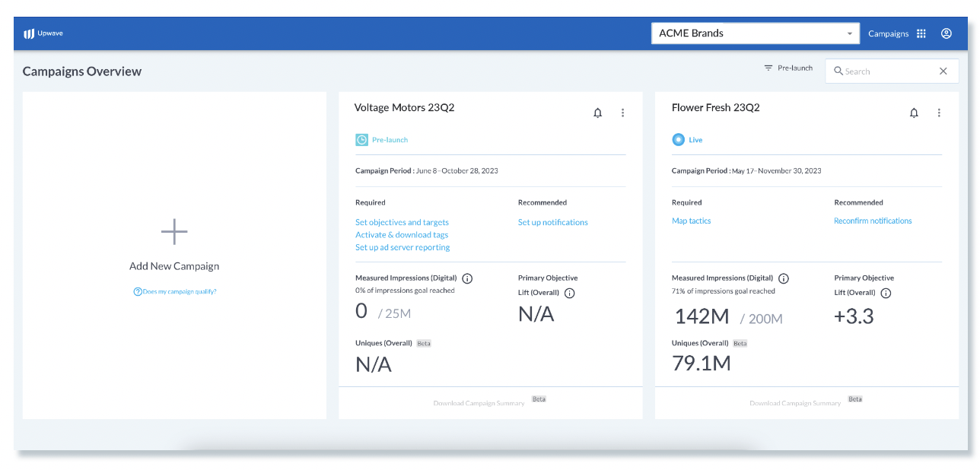The image size is (980, 470).
Task: Open 'Set objectives and targets' link
Action: (402, 223)
